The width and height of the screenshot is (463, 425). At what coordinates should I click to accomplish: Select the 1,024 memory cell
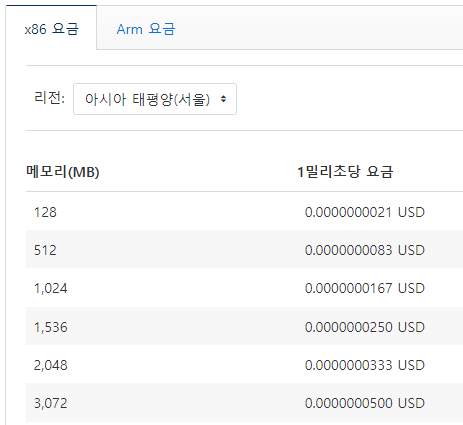[x=51, y=288]
